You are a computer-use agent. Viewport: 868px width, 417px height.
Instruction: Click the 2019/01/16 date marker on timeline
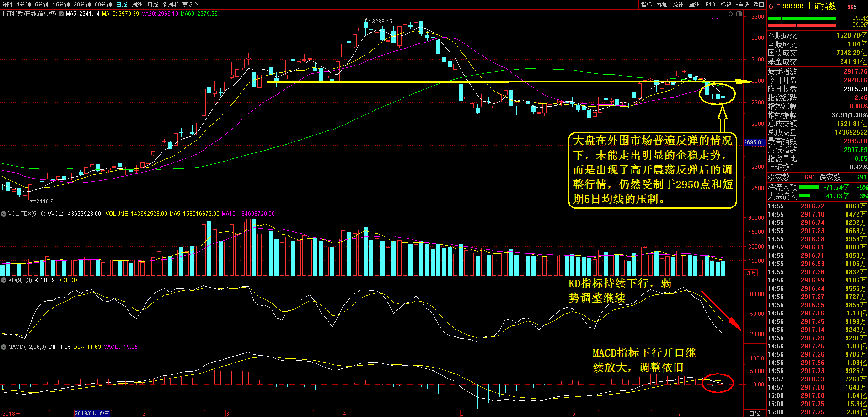92,413
